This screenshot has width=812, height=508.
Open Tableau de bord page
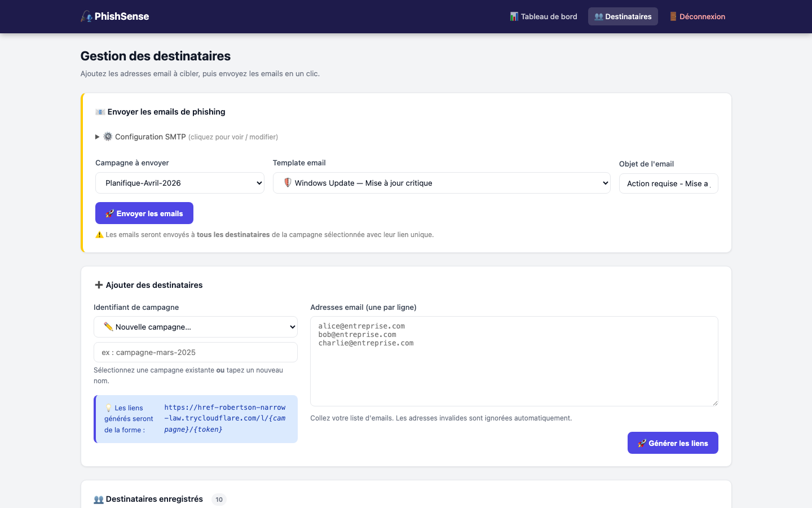pos(544,16)
